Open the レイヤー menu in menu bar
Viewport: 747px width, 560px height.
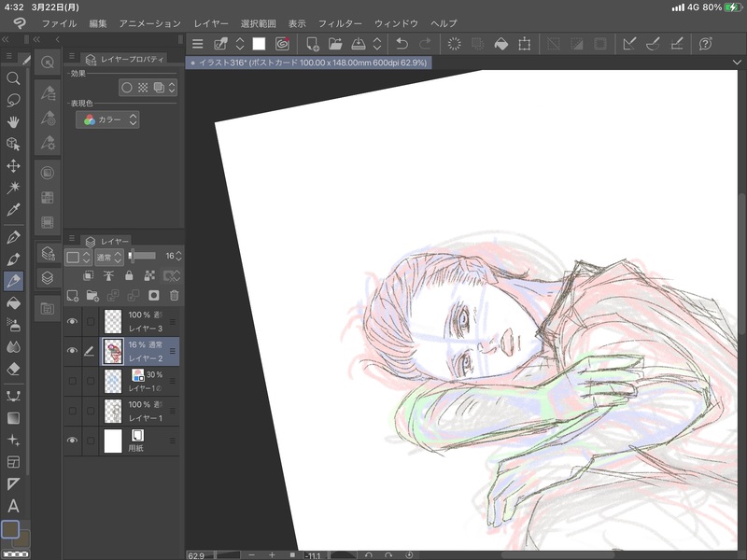coord(210,21)
